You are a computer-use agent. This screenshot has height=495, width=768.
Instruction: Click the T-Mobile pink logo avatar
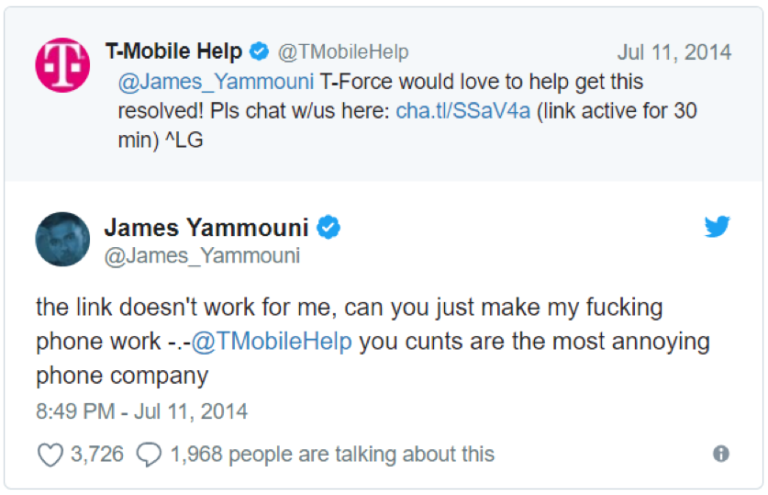(x=62, y=65)
